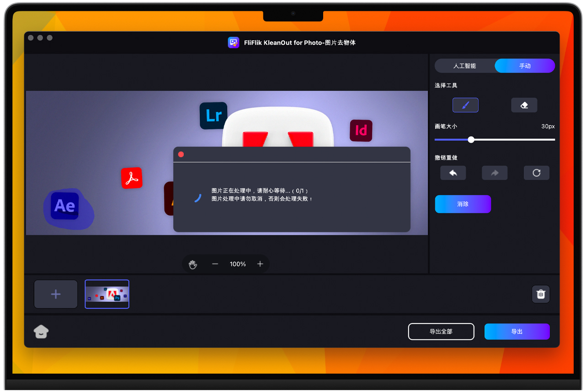586x392 pixels.
Task: Select the eraser tool
Action: 524,105
